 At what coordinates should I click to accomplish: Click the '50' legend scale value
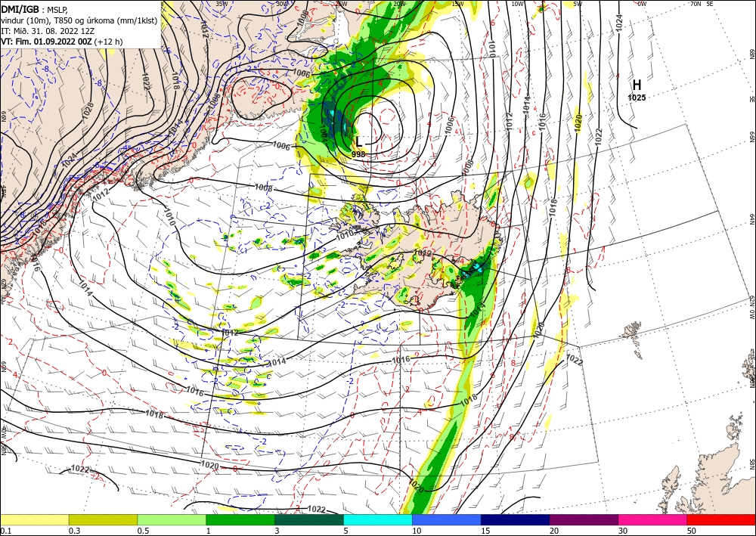692,531
